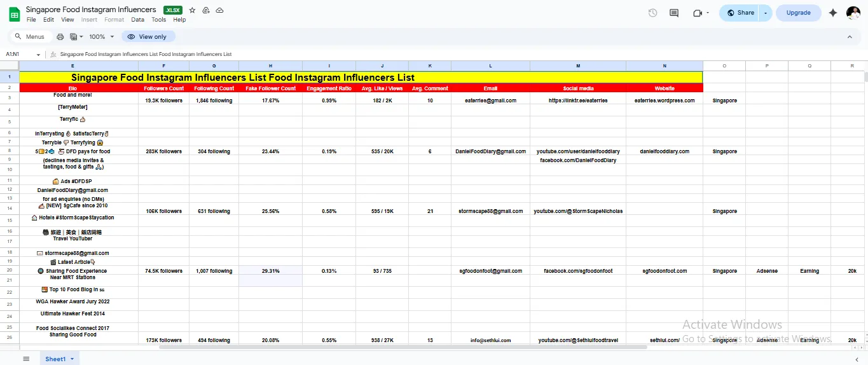Select the sgfoodonfoot@gmail.com cell
The image size is (868, 365).
click(490, 271)
